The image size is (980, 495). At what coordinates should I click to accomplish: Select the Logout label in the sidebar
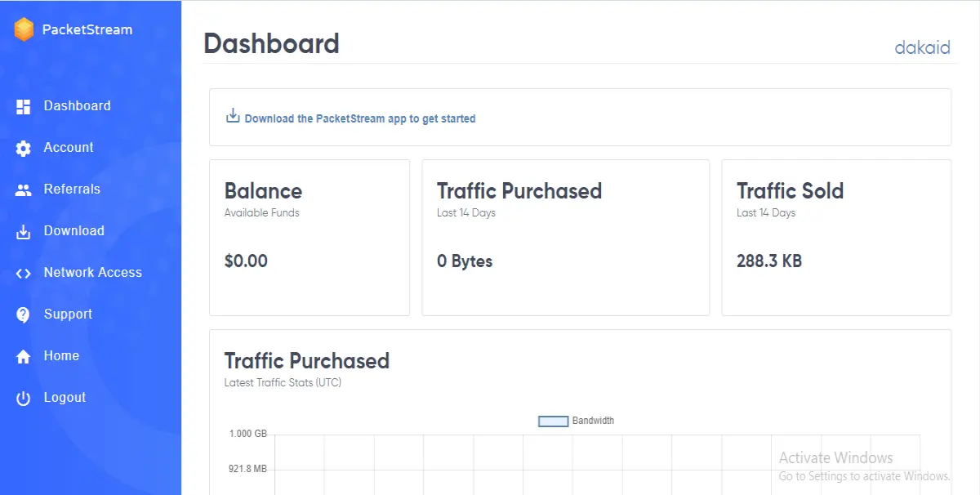(x=65, y=397)
